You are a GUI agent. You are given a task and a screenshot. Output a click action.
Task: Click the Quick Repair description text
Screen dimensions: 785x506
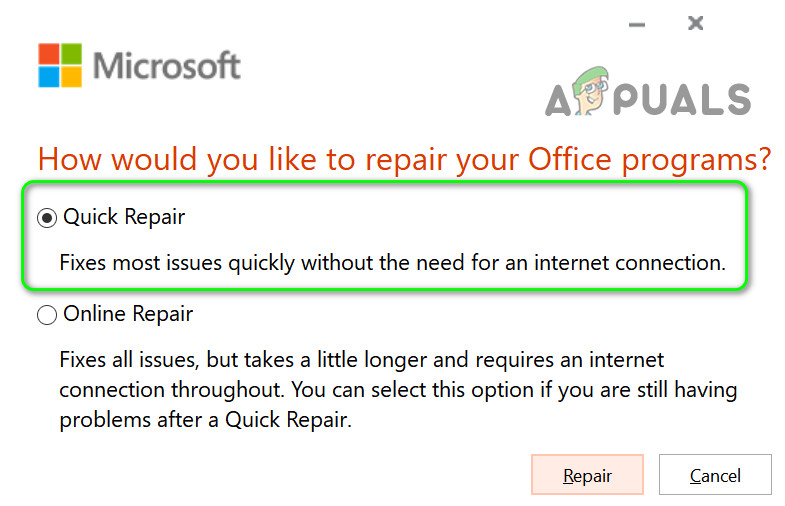392,264
